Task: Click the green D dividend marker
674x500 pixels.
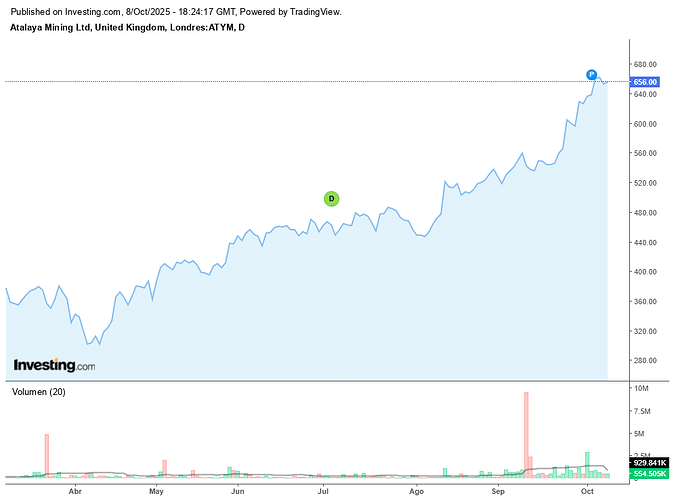Action: click(331, 199)
